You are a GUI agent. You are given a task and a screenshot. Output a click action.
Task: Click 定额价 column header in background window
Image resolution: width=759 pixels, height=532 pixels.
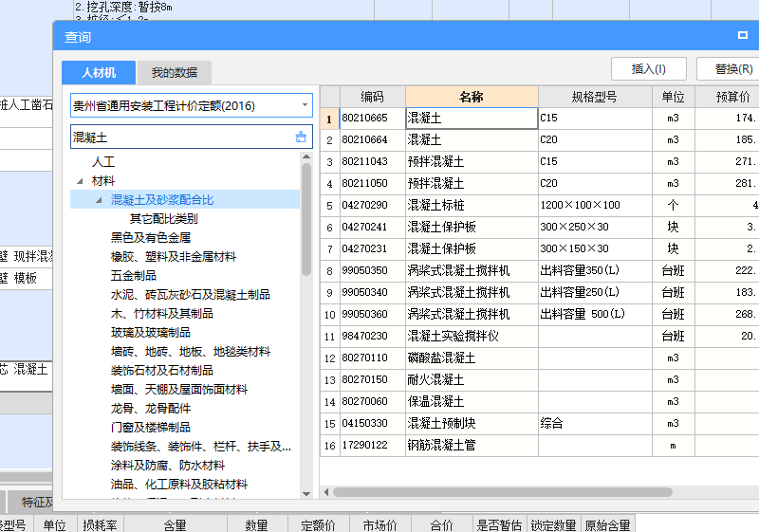click(318, 524)
